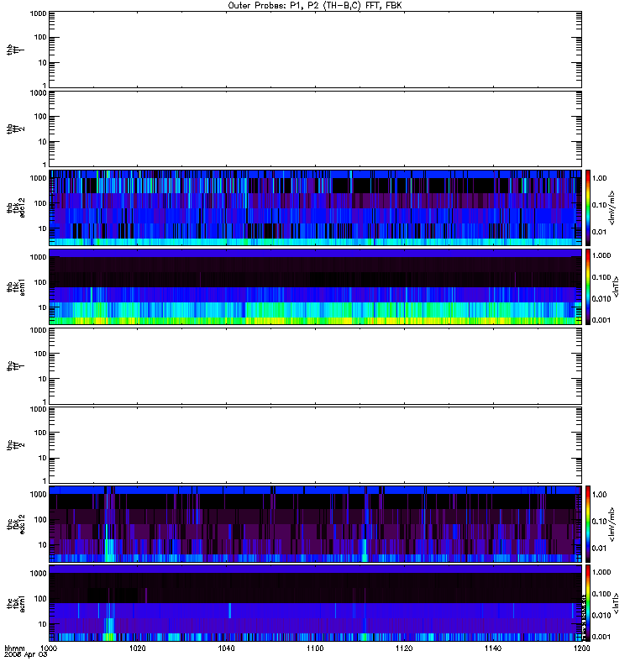Image resolution: width=630 pixels, height=672 pixels.
Task: Click the color bar beside the thc fbk scm1 panel
Action: 588,603
